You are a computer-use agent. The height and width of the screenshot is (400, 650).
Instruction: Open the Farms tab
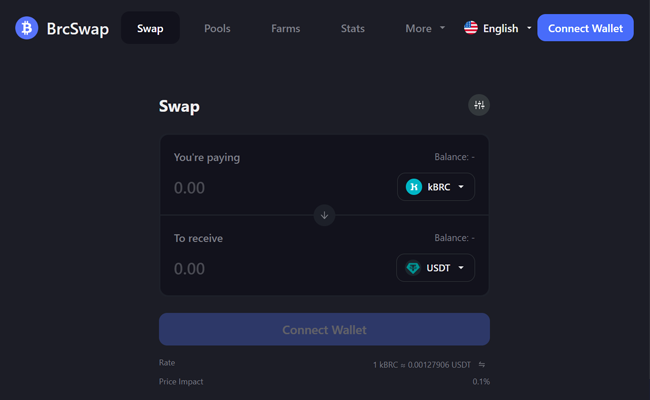coord(286,28)
